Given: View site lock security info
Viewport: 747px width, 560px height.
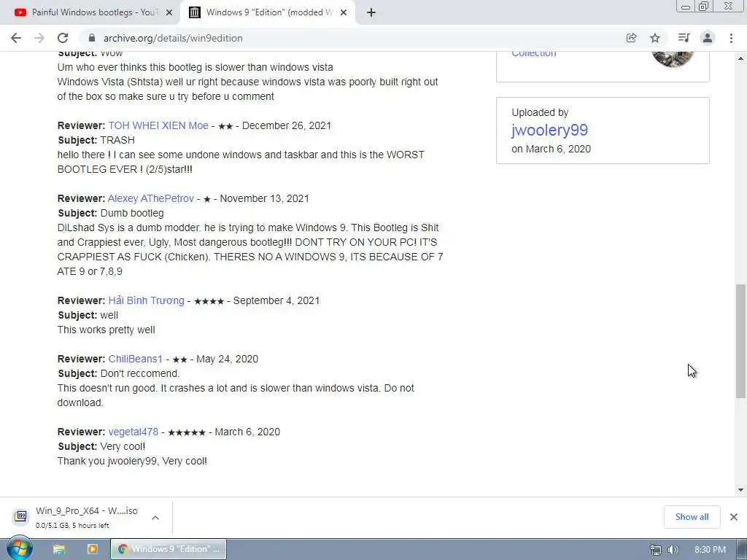Looking at the screenshot, I should (92, 38).
